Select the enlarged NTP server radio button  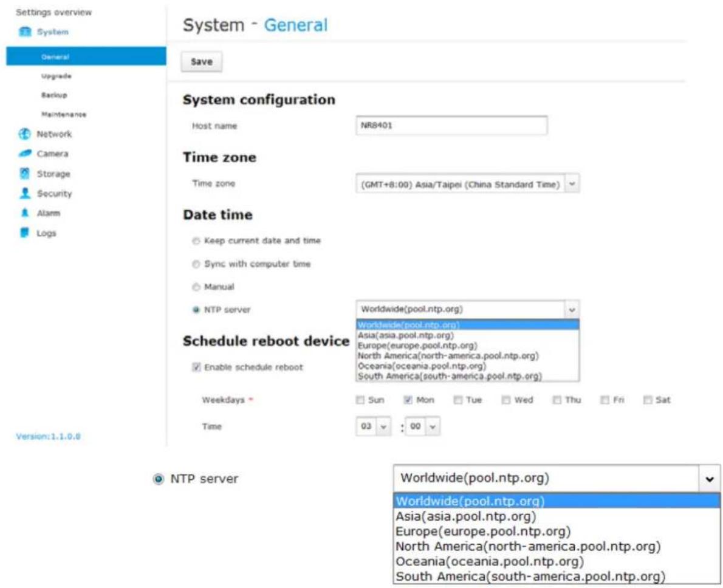tap(158, 479)
